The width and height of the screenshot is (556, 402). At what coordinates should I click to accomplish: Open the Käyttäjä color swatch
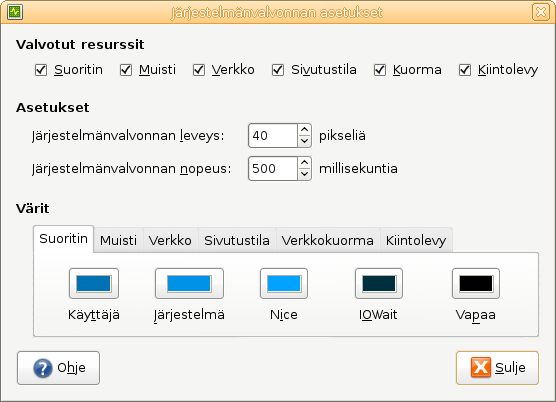pos(94,284)
